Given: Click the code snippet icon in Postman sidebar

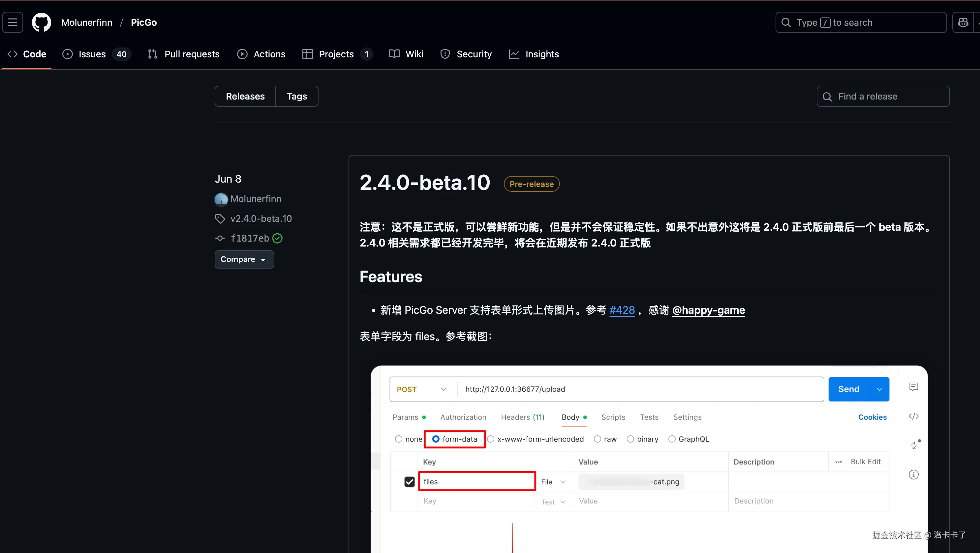Looking at the screenshot, I should (913, 416).
